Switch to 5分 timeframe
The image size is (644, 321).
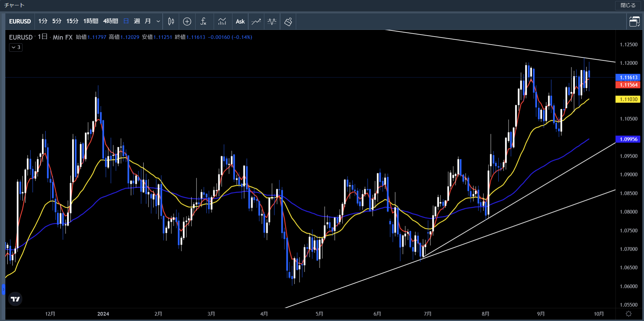pyautogui.click(x=57, y=21)
